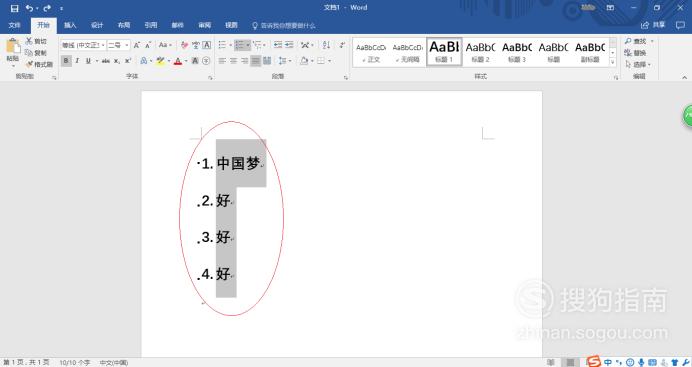Viewport: 692px width, 367px height.
Task: Click the Cut scissors icon
Action: tap(29, 41)
